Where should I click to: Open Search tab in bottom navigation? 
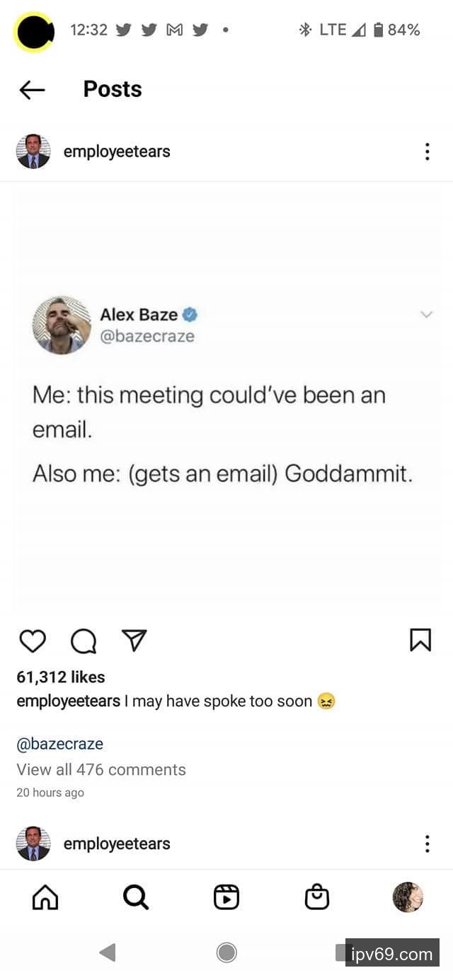point(135,897)
